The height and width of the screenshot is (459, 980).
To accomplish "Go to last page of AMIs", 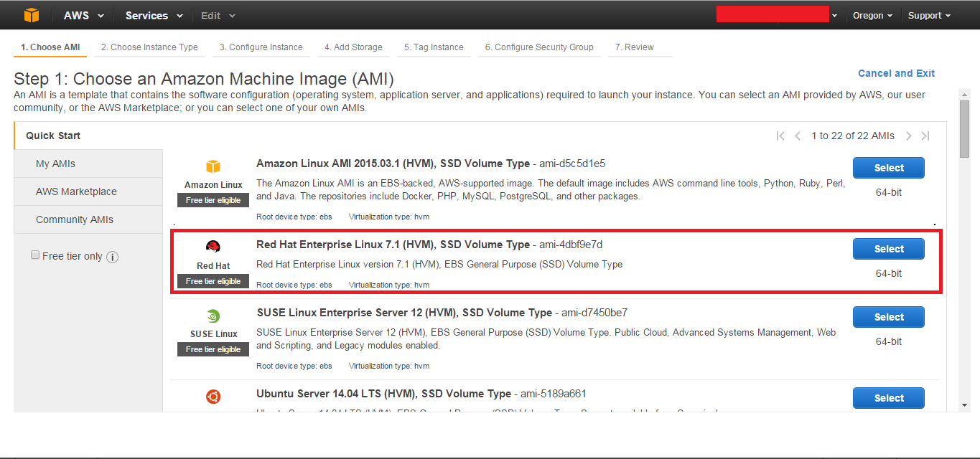I will [x=925, y=136].
